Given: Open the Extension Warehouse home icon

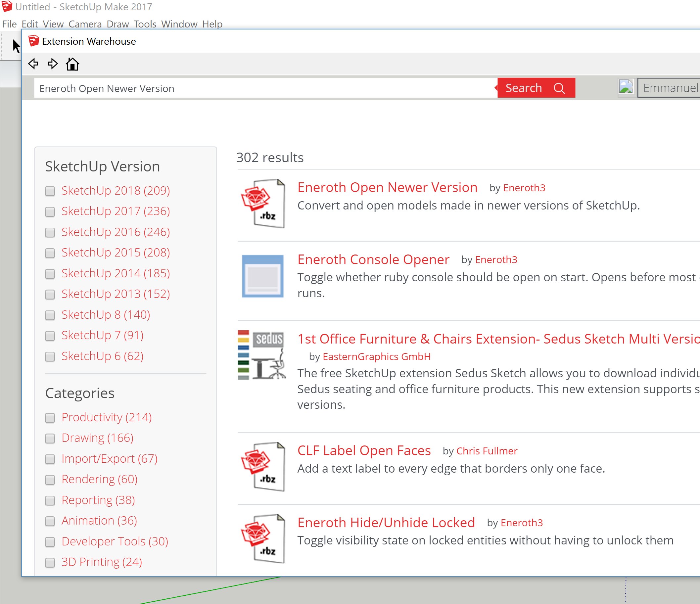Looking at the screenshot, I should point(72,64).
